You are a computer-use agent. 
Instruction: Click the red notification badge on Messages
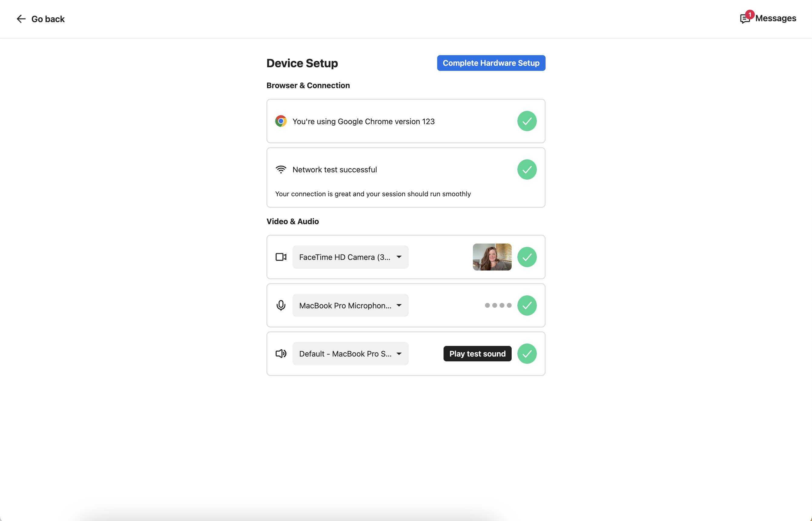[750, 15]
